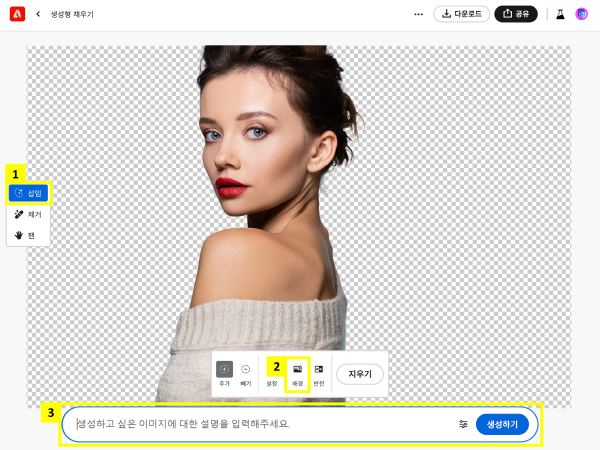Select the 제거 remove tool
600x450 pixels.
click(x=28, y=214)
